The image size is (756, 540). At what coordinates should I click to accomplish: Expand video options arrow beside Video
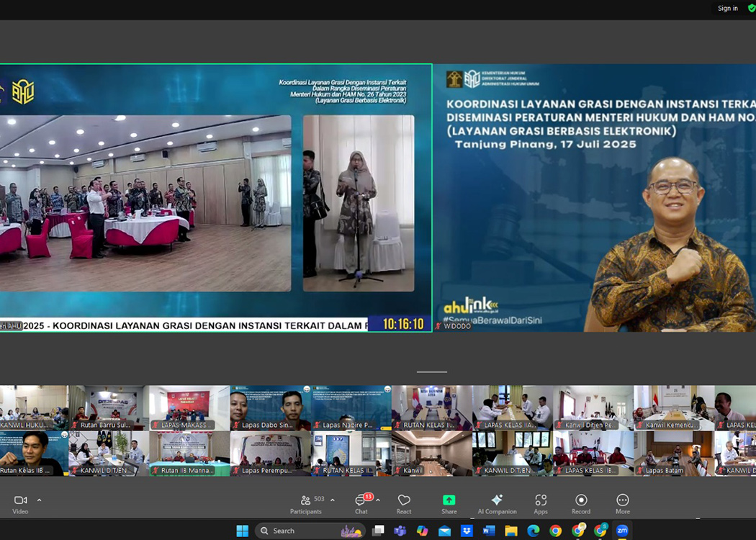tap(39, 500)
